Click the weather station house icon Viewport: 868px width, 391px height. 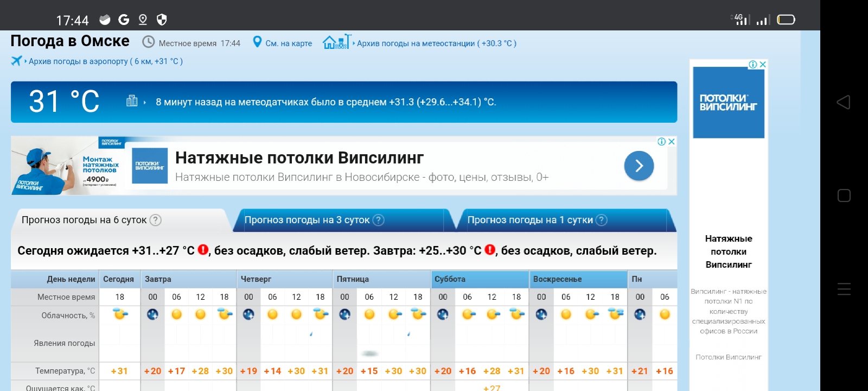tap(337, 41)
